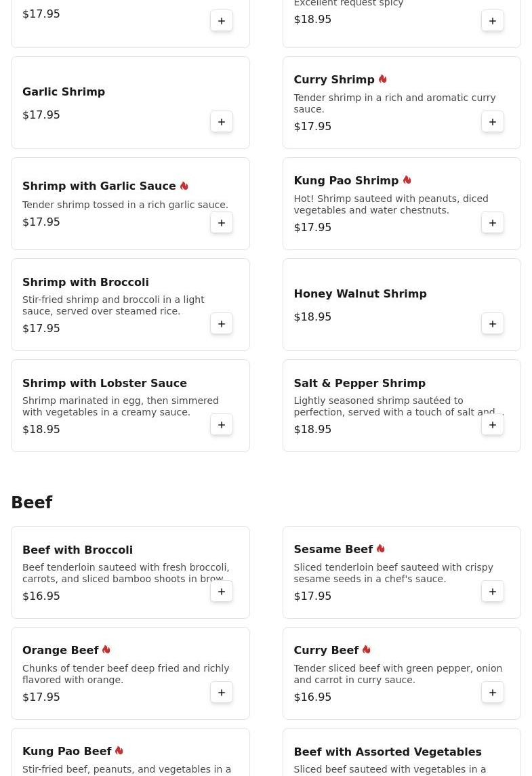Open Garlic Shrimp item details

[x=130, y=103]
